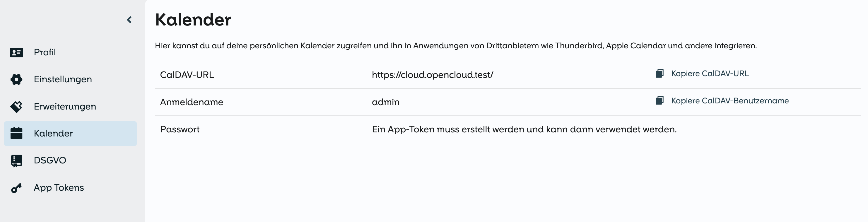Click the App Tokens key icon

click(16, 188)
